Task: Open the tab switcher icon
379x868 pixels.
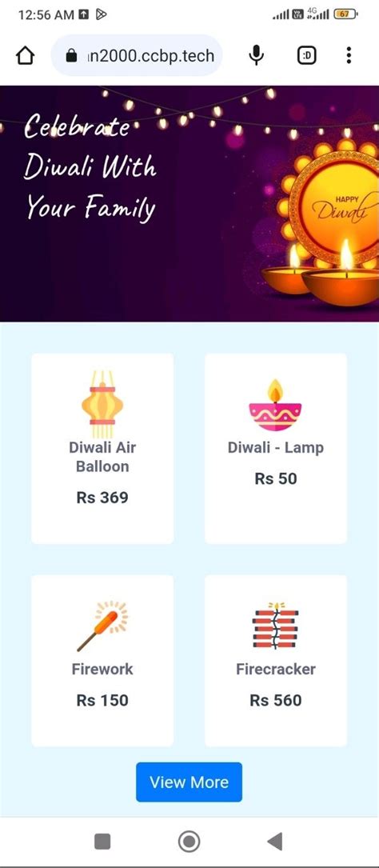Action: [x=307, y=55]
